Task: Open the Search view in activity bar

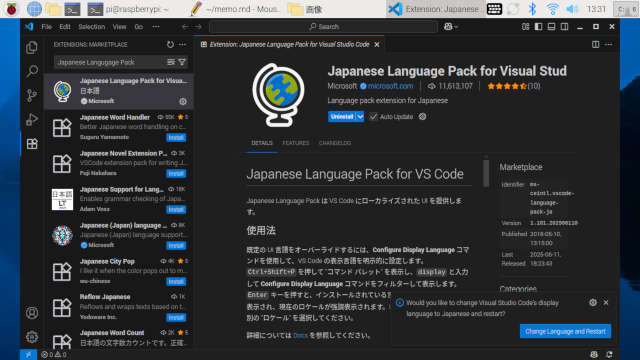Action: [32, 71]
